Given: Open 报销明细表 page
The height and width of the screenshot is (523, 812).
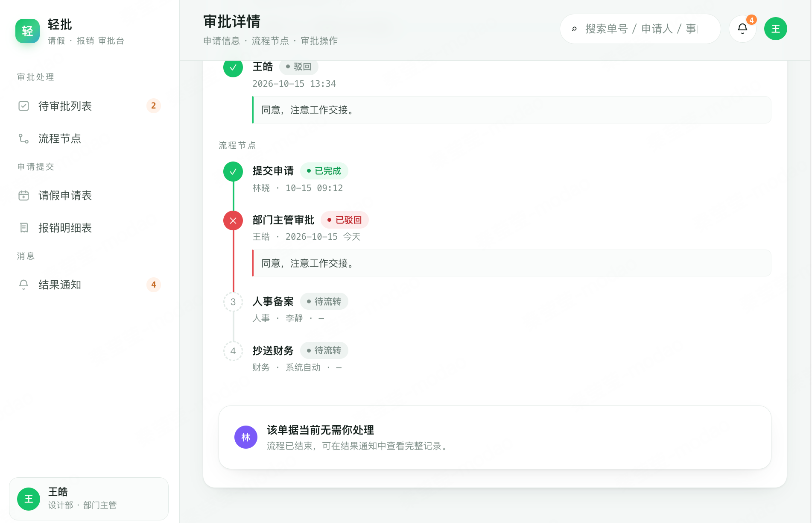Looking at the screenshot, I should click(89, 228).
